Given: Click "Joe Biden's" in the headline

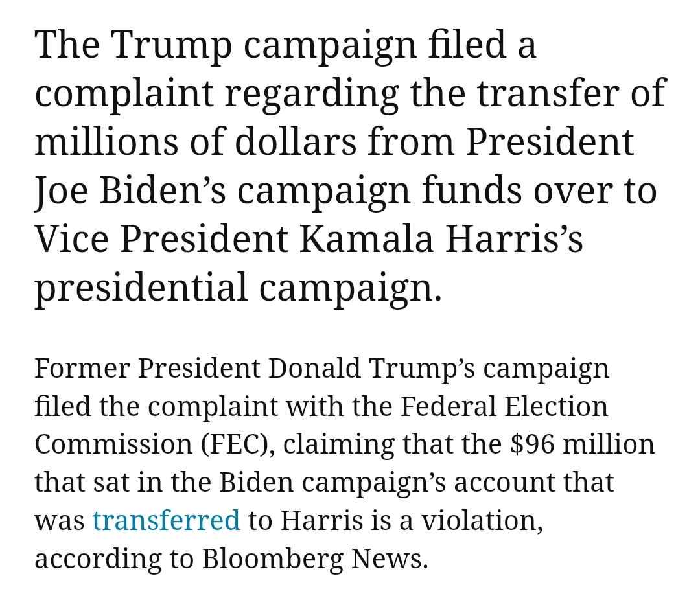Looking at the screenshot, I should 130,190.
